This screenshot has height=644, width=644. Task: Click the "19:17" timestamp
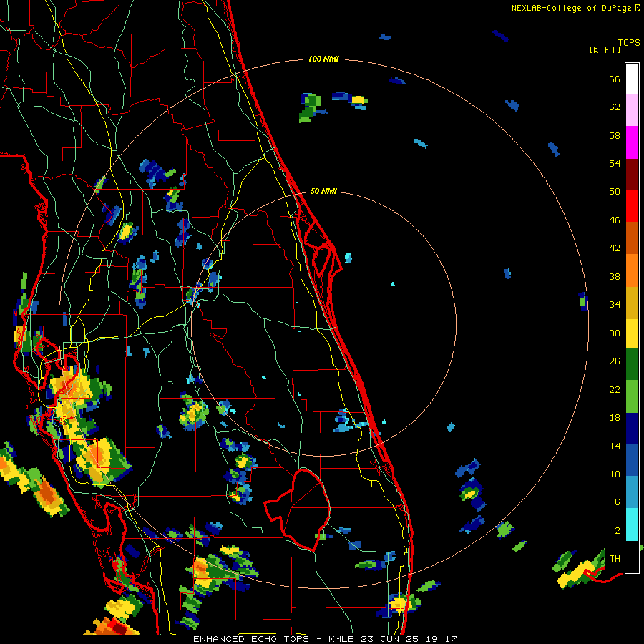tap(441, 639)
